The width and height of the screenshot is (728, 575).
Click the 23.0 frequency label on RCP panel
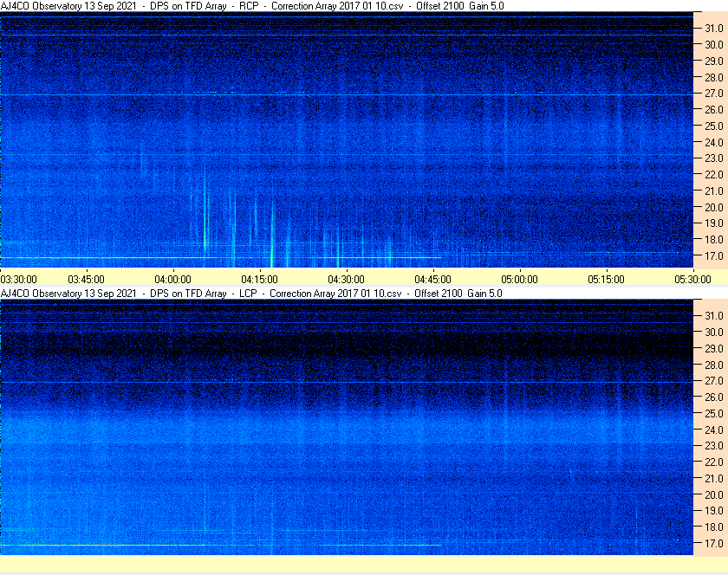click(714, 158)
